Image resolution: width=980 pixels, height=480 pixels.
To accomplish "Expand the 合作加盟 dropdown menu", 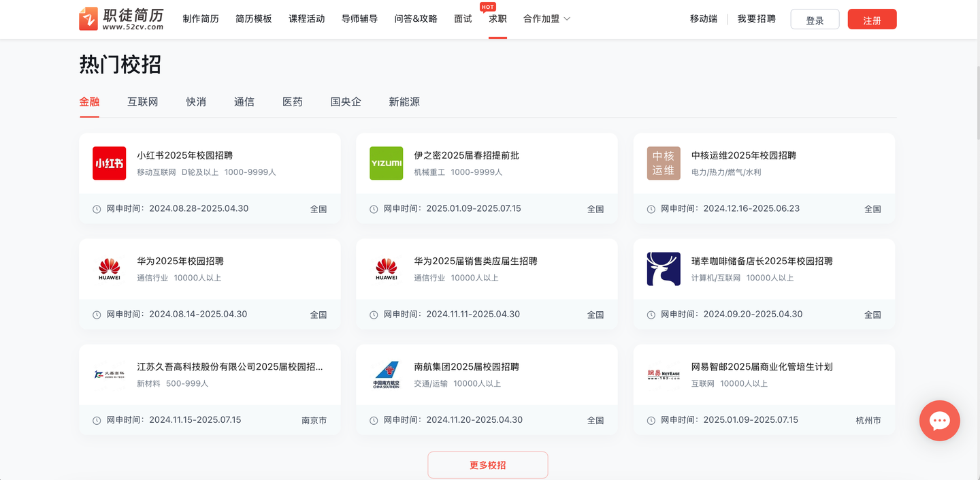I will pos(547,19).
